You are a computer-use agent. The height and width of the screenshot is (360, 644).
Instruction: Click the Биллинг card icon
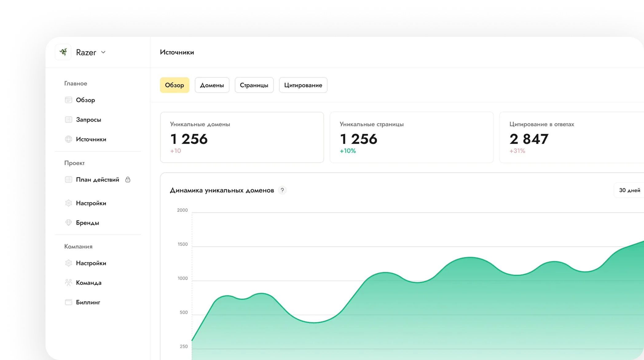tap(69, 303)
